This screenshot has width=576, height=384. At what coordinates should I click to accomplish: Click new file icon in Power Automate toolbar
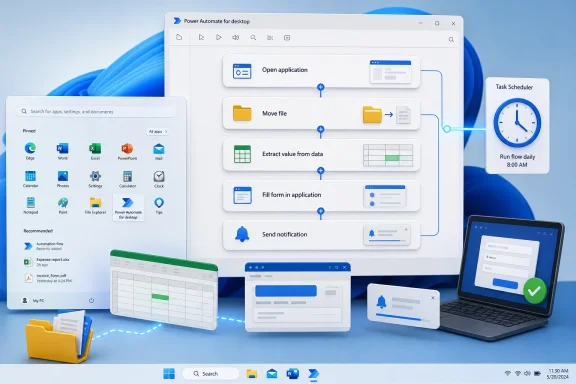point(179,37)
